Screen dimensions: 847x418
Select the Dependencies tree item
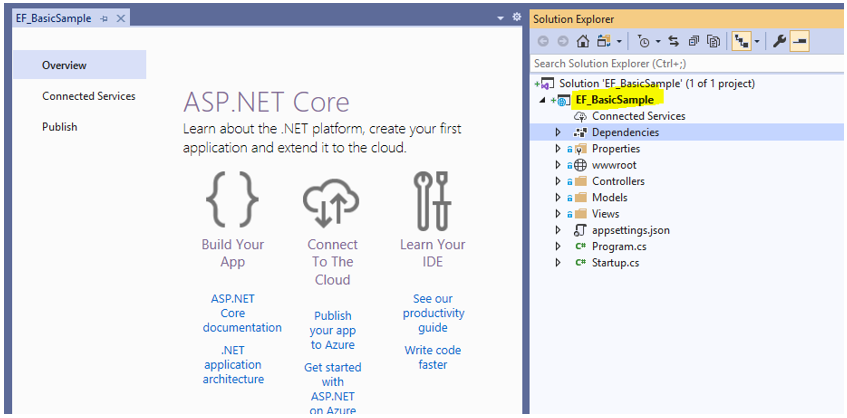[626, 132]
